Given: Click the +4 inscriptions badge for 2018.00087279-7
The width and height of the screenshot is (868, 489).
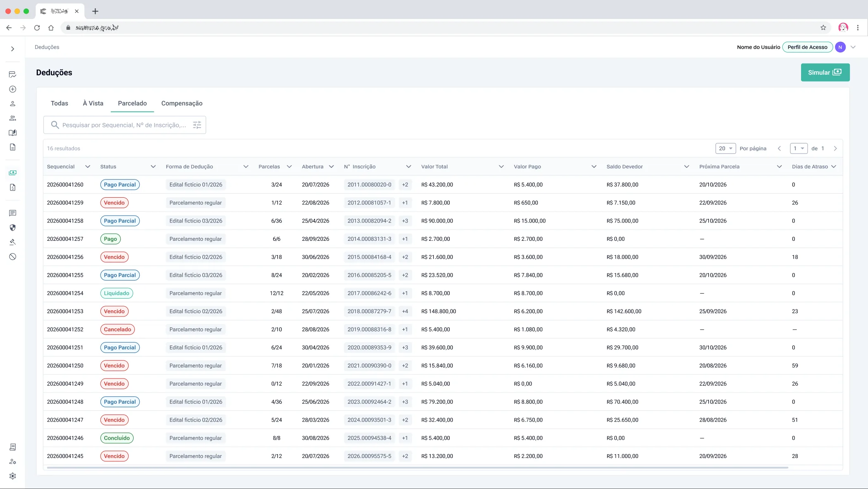Looking at the screenshot, I should click(405, 312).
